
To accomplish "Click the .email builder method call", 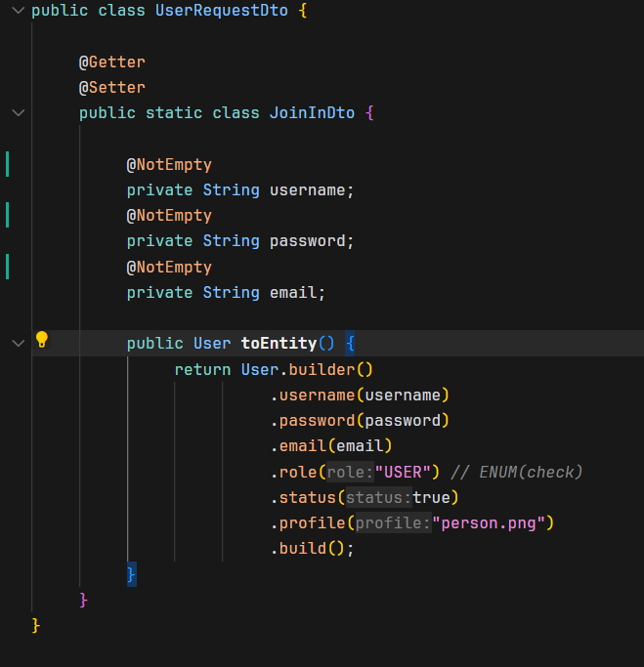I will 299,446.
